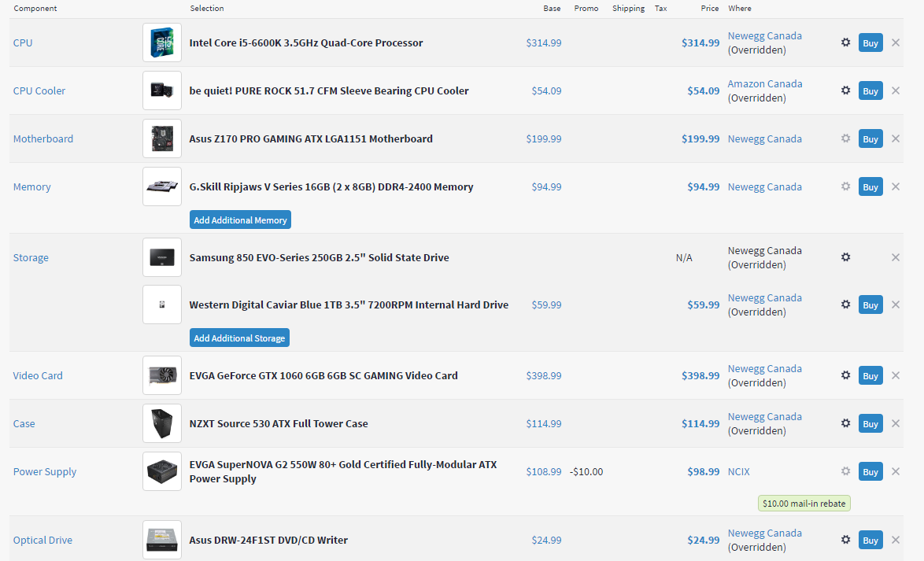Click Buy for the Optical Drive
Screen dimensions: 924x561
[870, 539]
